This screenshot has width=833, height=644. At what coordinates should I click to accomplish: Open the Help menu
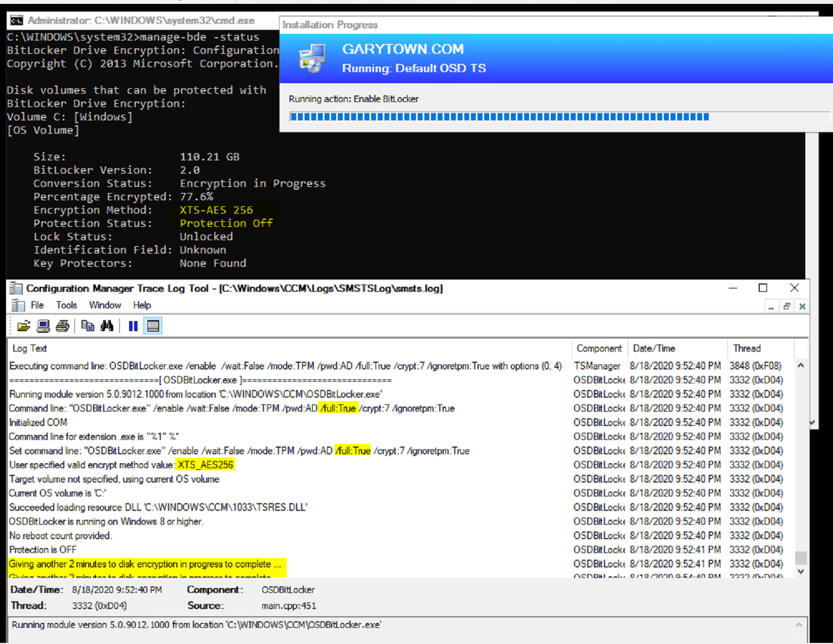141,305
